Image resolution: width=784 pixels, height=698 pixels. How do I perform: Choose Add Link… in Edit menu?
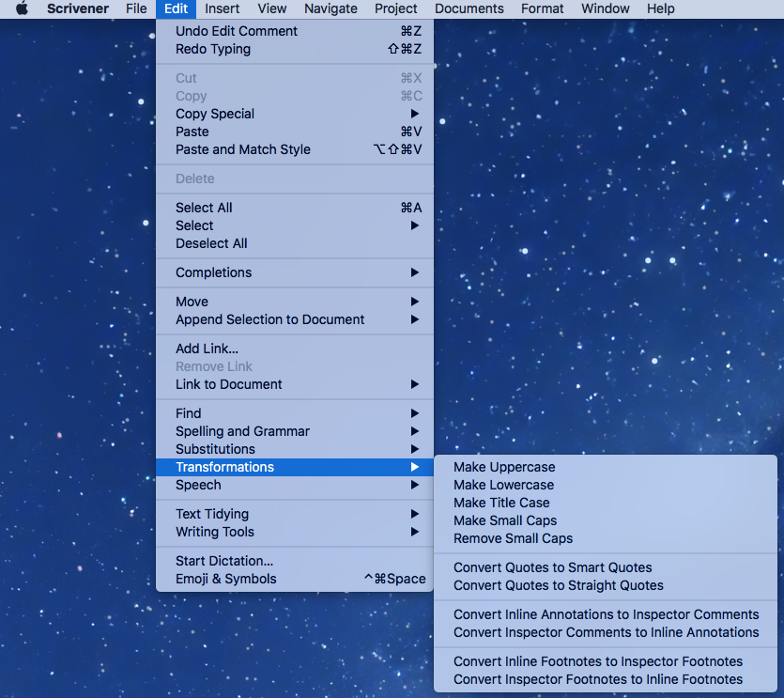(x=295, y=349)
